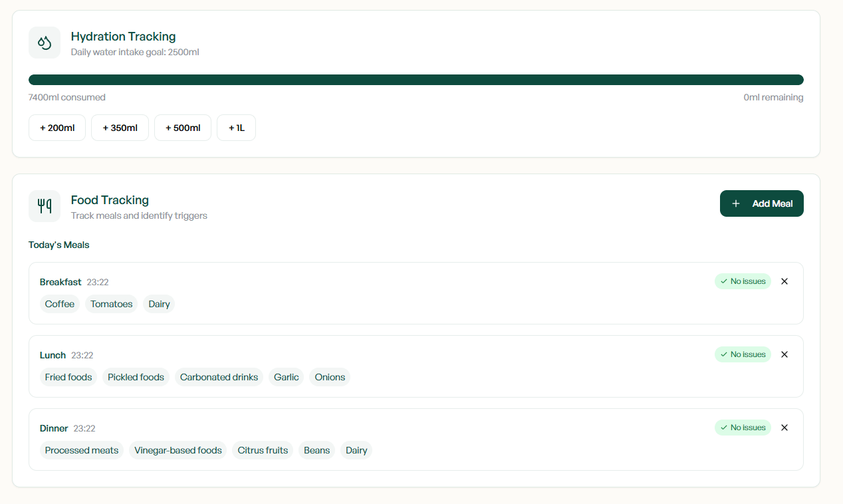This screenshot has width=843, height=504.
Task: Select the Dairy tag in Dinner
Action: [x=356, y=450]
